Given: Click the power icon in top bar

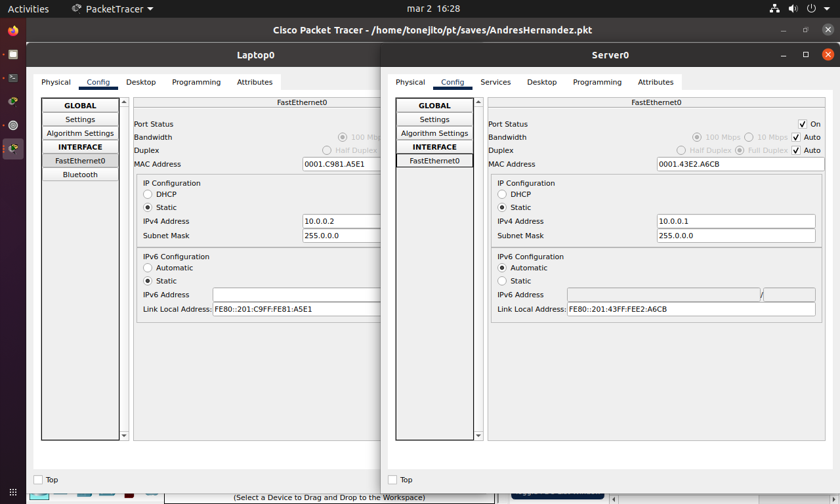Looking at the screenshot, I should pos(811,9).
